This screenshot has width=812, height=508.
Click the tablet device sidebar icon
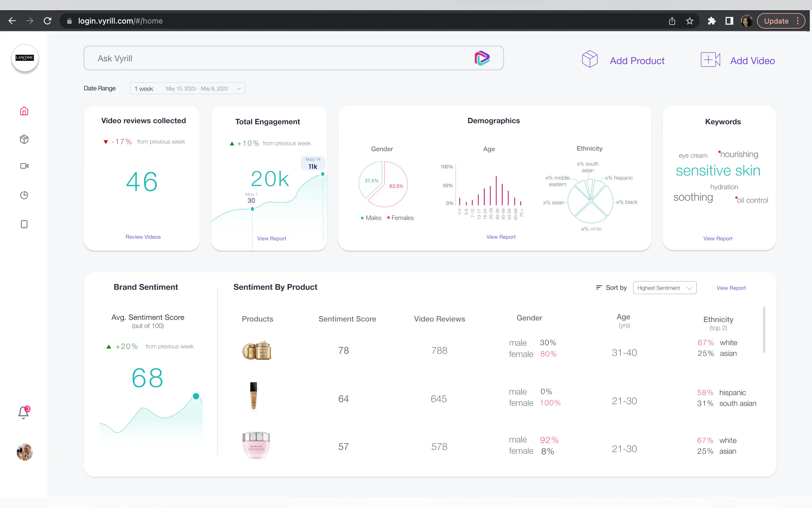point(24,224)
